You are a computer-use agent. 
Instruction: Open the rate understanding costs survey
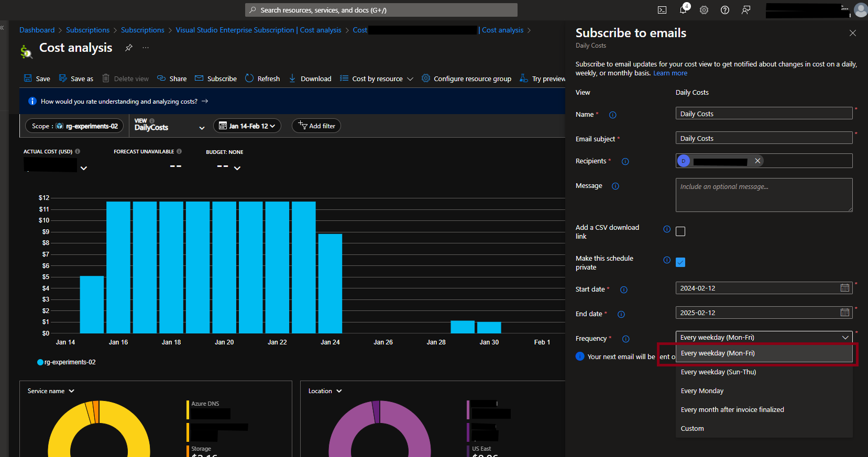coord(125,102)
